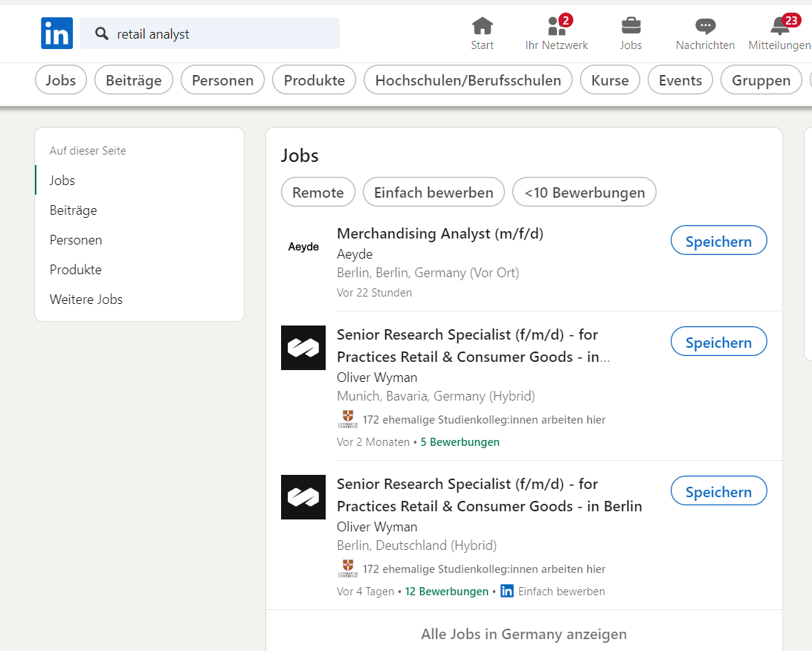
Task: Switch to the Personen results tab
Action: 222,80
